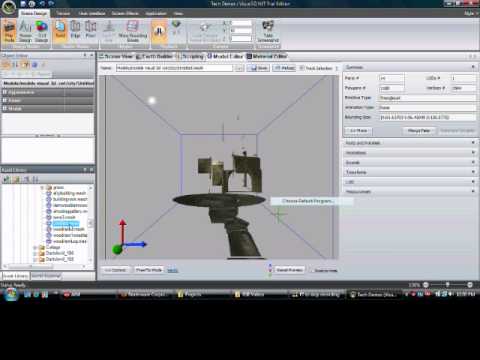480x360 pixels.
Task: Select the highlighted mesh item in asset tree
Action: [x=66, y=223]
